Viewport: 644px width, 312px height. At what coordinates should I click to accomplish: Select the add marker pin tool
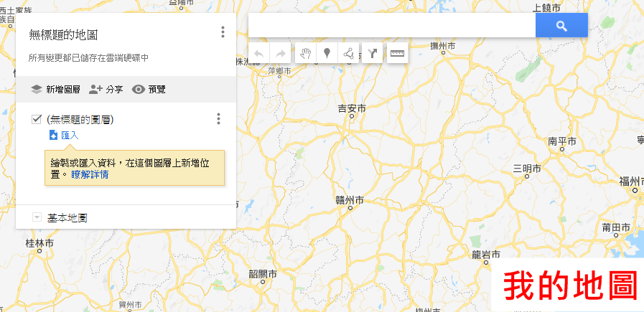pyautogui.click(x=327, y=53)
